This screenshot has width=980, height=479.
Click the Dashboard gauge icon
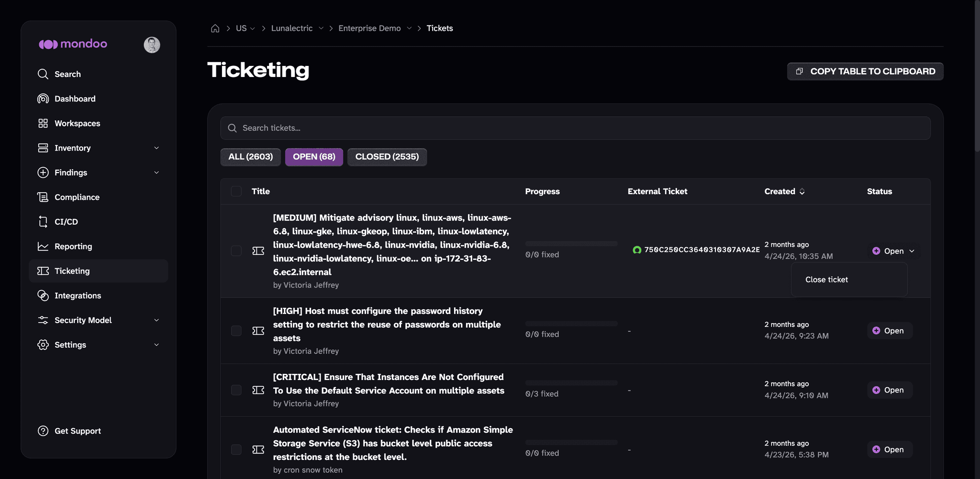tap(43, 98)
